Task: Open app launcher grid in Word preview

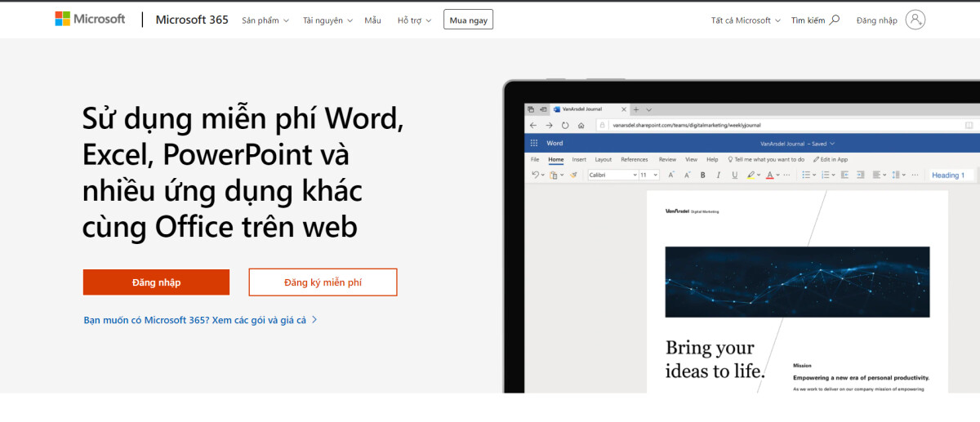Action: (534, 143)
